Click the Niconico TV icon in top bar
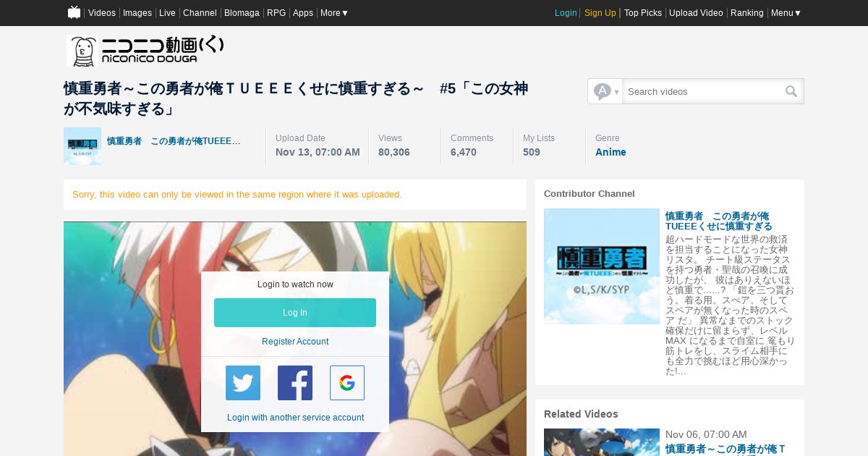868x456 pixels. [x=74, y=12]
